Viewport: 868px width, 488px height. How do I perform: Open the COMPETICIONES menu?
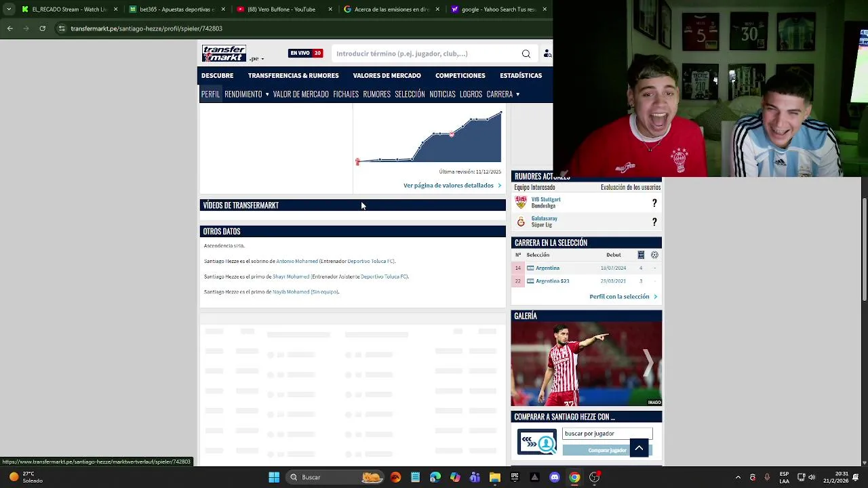tap(460, 75)
